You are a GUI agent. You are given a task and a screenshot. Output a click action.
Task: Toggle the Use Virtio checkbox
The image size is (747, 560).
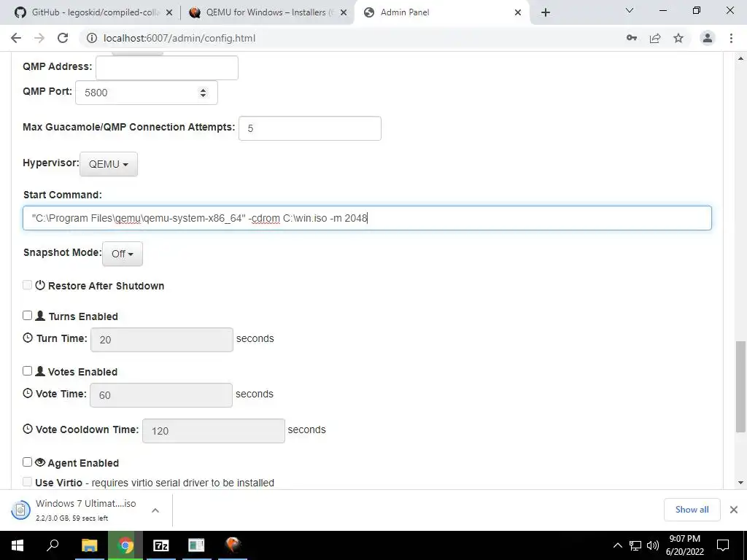coord(27,482)
